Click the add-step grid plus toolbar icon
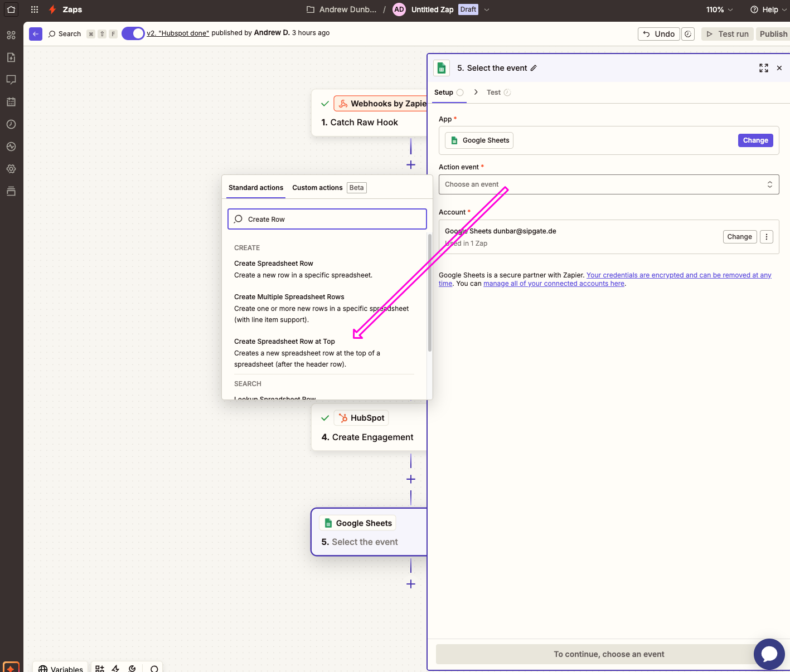Viewport: 790px width, 672px height. click(x=100, y=669)
